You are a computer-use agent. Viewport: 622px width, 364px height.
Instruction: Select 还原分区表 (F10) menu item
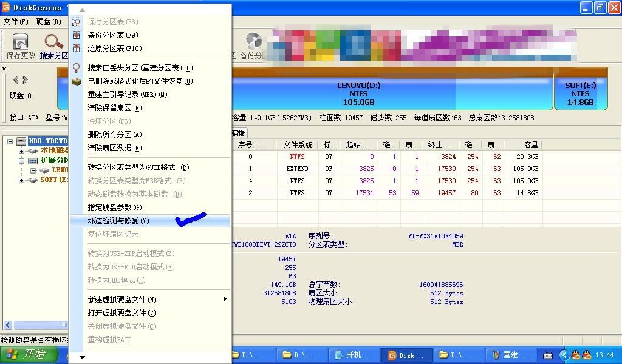(150, 49)
